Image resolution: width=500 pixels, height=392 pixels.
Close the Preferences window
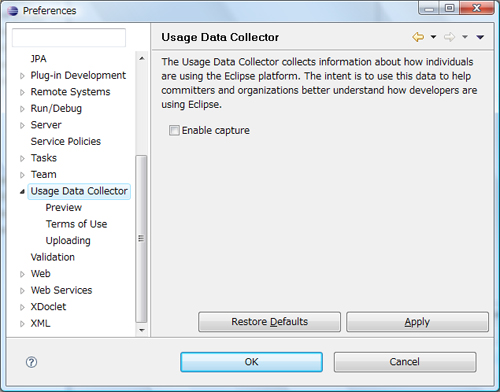tap(477, 8)
